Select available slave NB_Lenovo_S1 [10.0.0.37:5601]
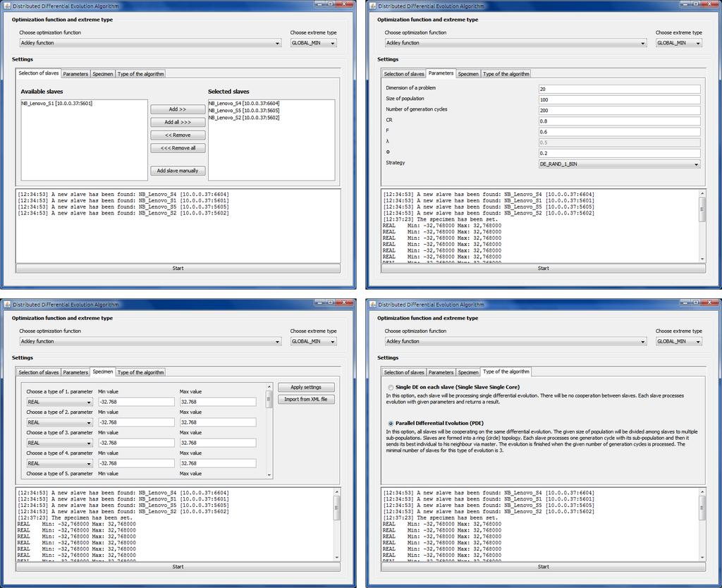This screenshot has width=722, height=588. pyautogui.click(x=56, y=104)
